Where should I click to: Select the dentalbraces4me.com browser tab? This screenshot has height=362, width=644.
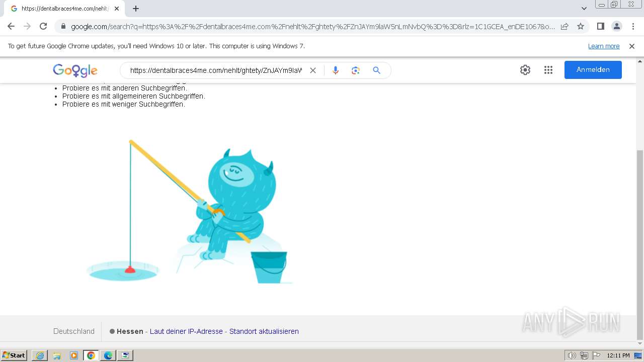[x=64, y=9]
